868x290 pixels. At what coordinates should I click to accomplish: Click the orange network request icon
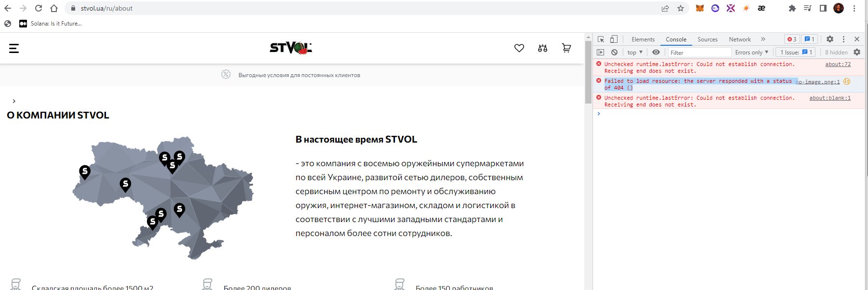tap(847, 81)
